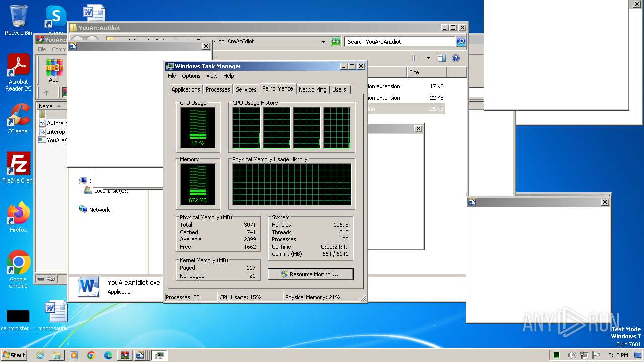Switch to the Users tab
The height and width of the screenshot is (362, 644).
click(x=339, y=89)
